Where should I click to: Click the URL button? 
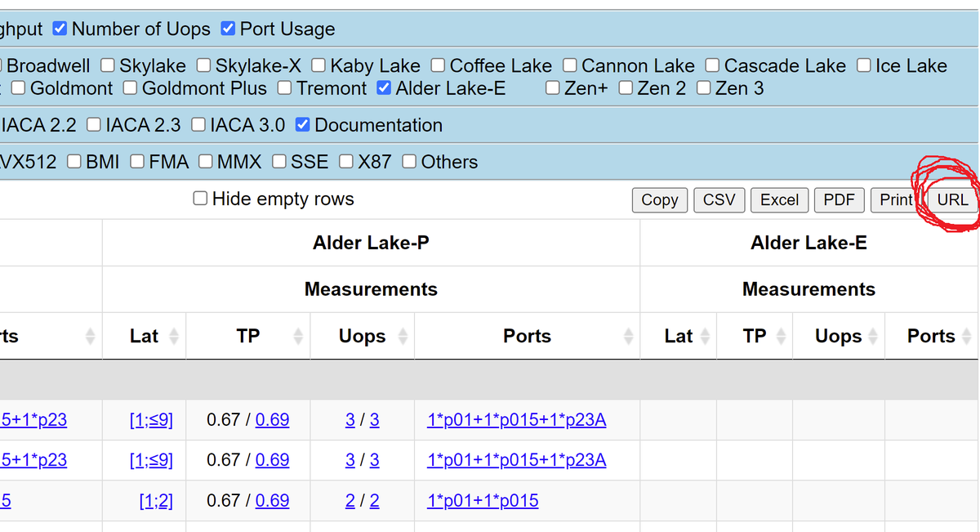(952, 200)
